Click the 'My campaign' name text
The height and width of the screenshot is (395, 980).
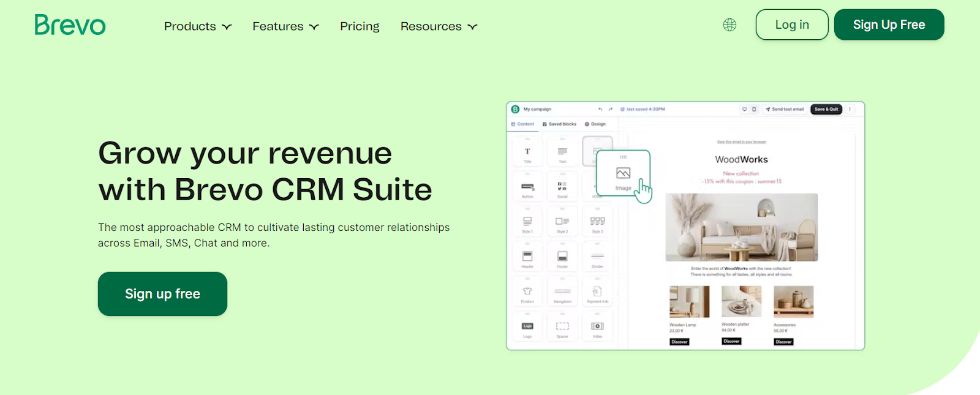[x=537, y=109]
